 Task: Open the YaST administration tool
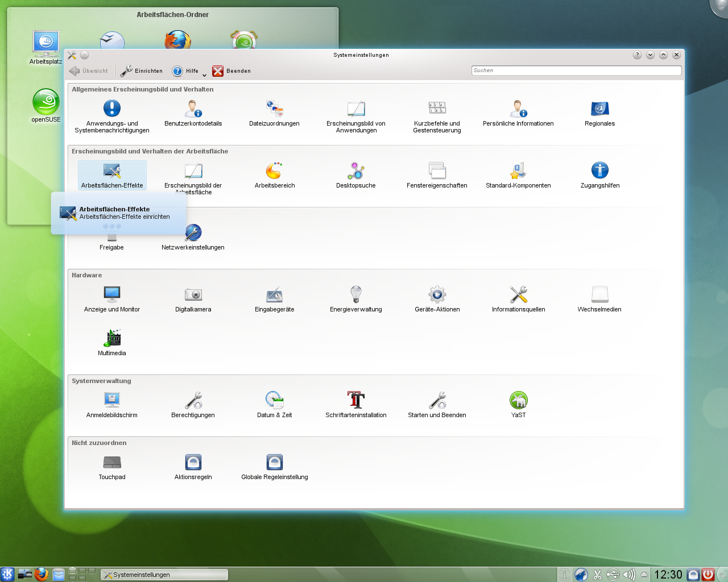tap(518, 401)
